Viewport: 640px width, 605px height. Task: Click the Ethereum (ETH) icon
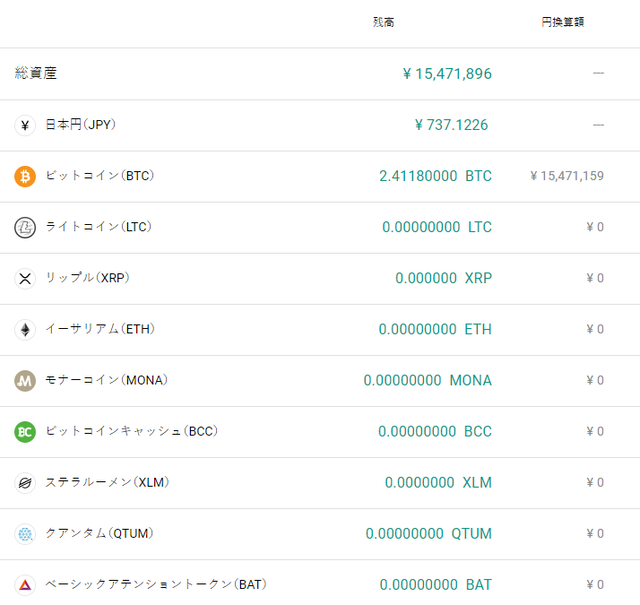click(x=25, y=329)
